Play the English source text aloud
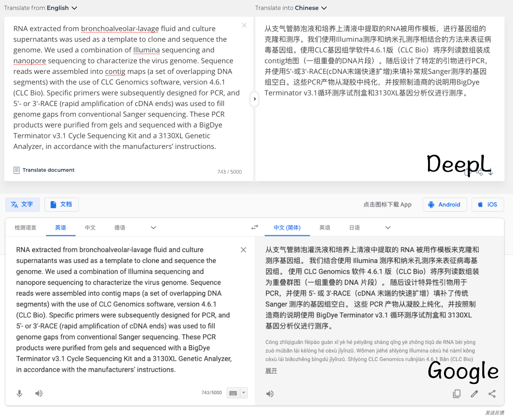Screen dimensions: 513x420 [39, 393]
